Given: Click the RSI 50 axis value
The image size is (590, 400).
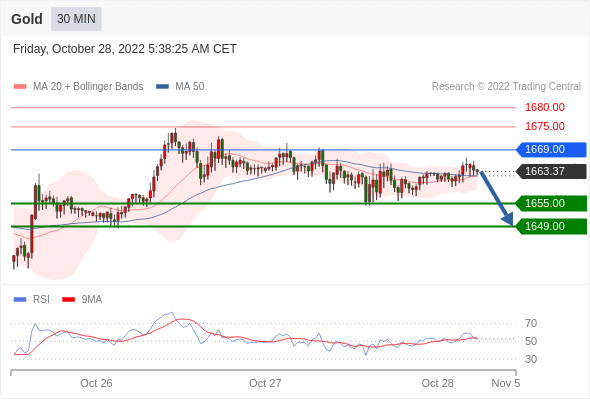Looking at the screenshot, I should [531, 341].
